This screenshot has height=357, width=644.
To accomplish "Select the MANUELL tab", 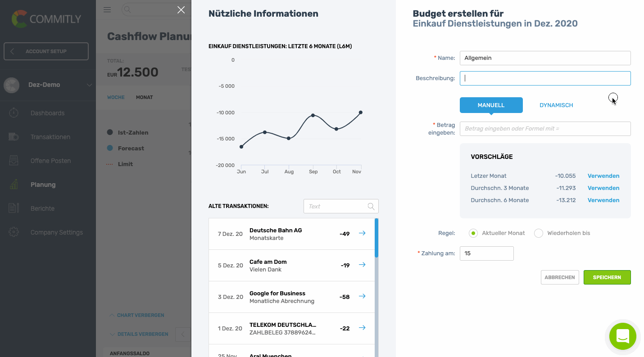I will (x=491, y=105).
